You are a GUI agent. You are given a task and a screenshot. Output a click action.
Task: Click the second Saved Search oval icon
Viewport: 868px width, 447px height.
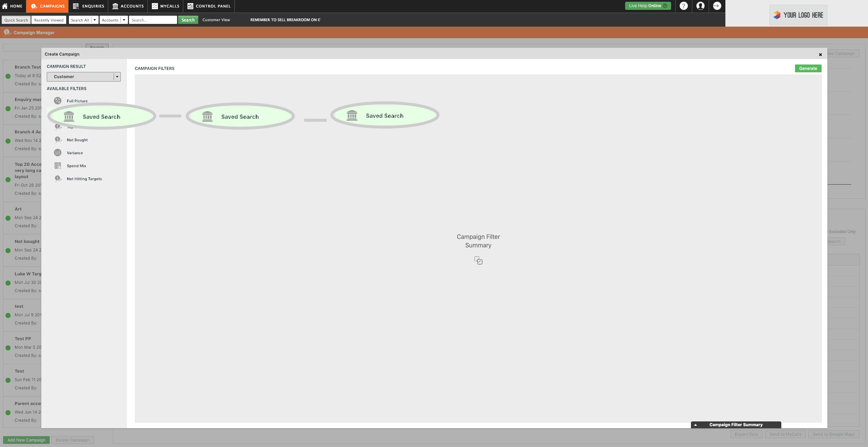(x=240, y=116)
